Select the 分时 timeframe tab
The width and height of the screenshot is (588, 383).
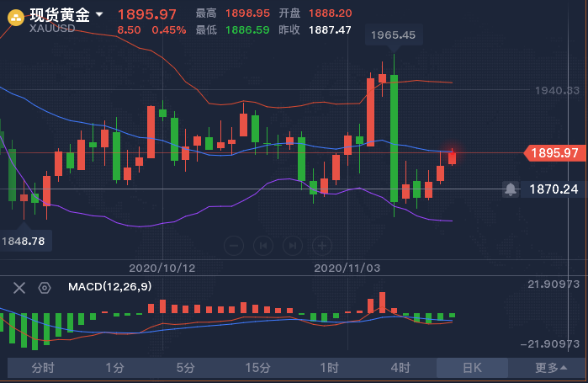point(43,368)
